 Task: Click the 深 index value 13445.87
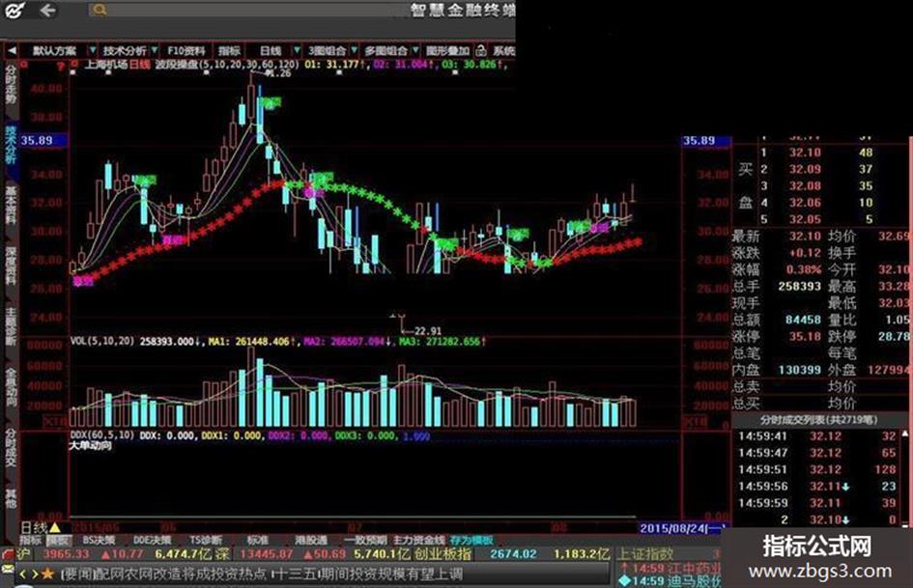click(266, 553)
